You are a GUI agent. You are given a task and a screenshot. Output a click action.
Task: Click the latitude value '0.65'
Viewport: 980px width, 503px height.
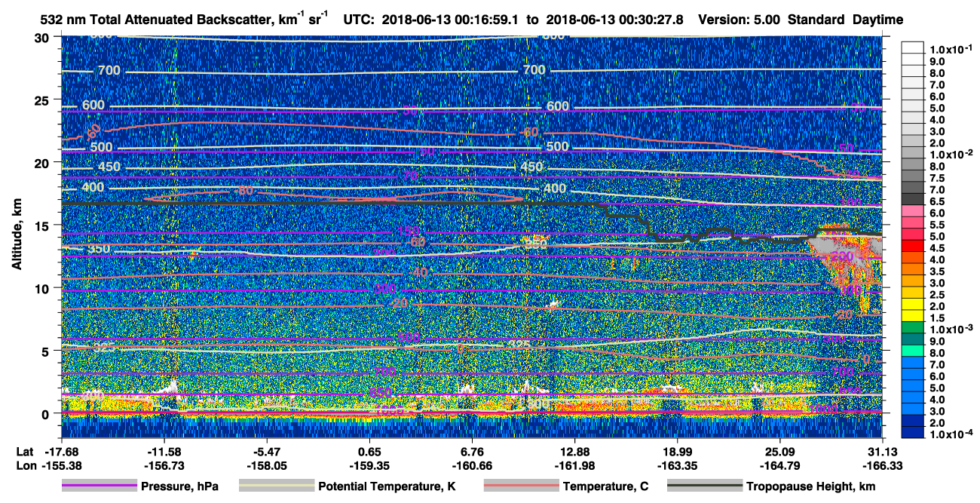click(x=369, y=451)
